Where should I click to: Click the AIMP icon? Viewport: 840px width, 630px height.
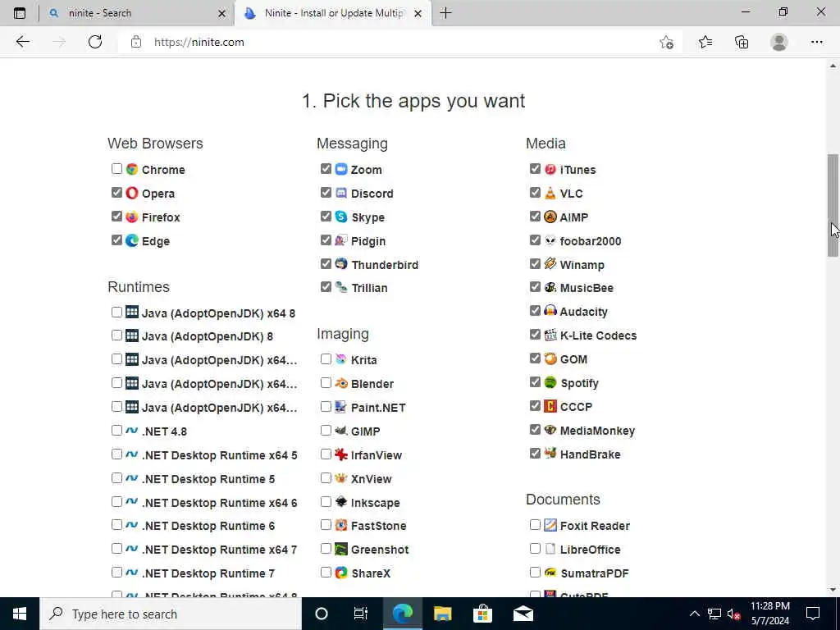coord(550,217)
